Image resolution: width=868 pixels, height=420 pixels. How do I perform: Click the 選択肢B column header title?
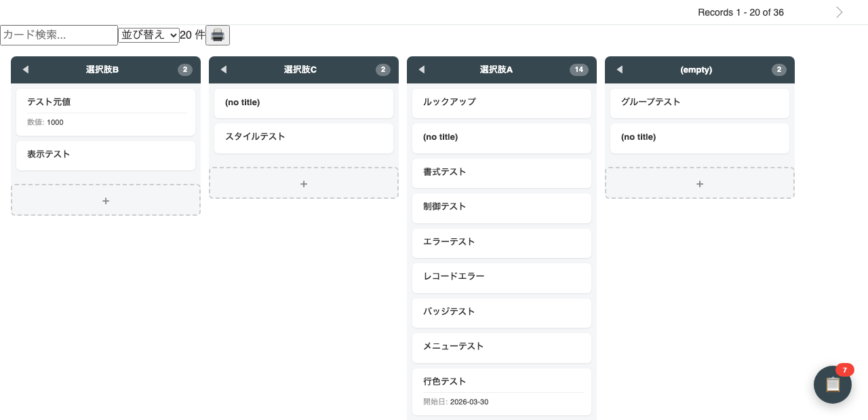tap(102, 70)
